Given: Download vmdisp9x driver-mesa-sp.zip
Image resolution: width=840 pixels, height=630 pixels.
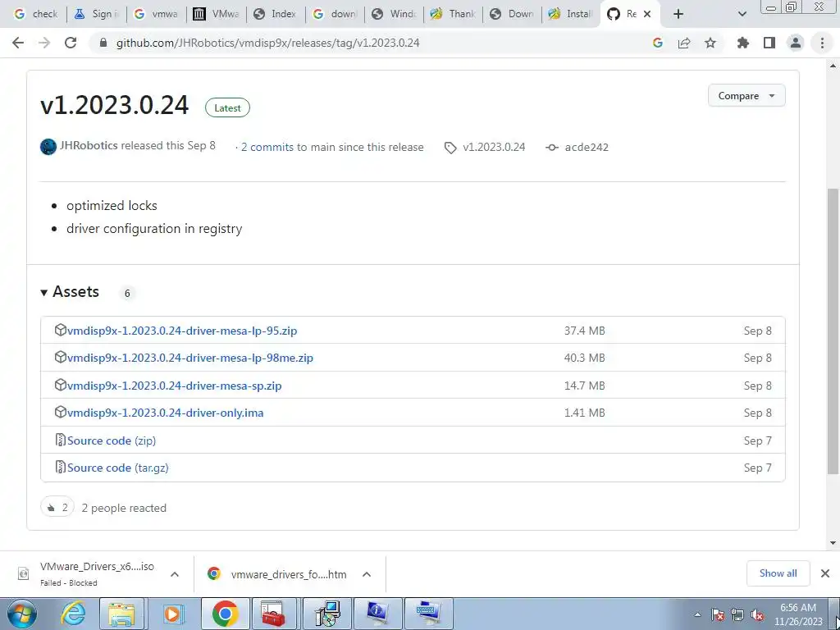Looking at the screenshot, I should (x=174, y=386).
